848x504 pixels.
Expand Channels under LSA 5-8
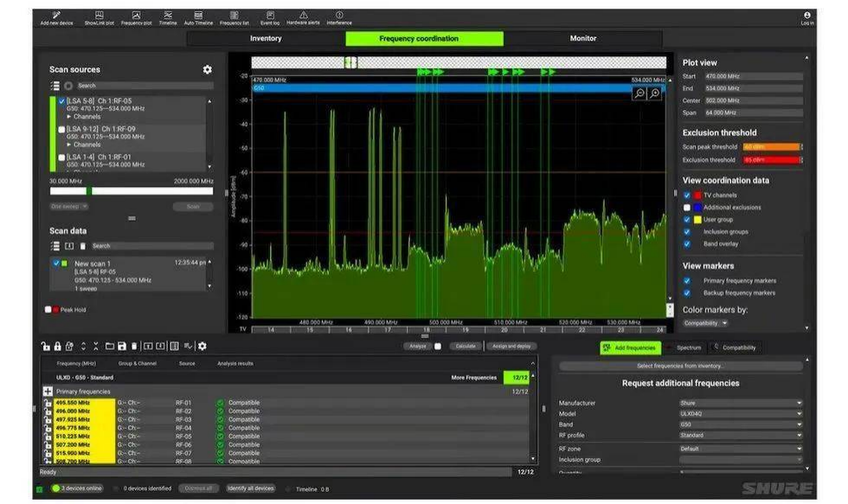[68, 116]
